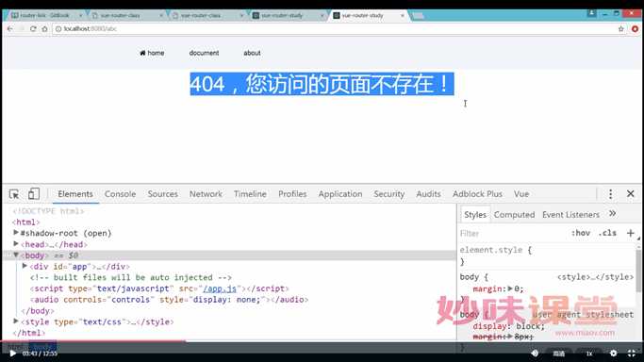Open the Application tab
Image resolution: width=644 pixels, height=362 pixels.
pos(340,194)
